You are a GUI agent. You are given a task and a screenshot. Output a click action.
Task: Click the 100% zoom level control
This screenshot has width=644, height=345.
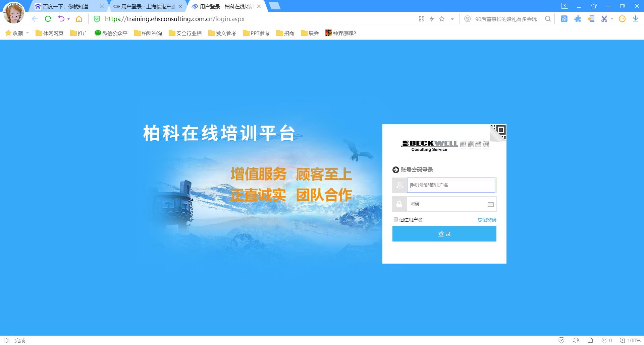pyautogui.click(x=630, y=340)
